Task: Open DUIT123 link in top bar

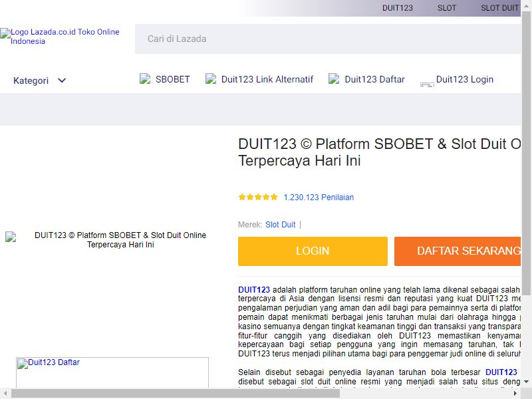Action: (397, 8)
